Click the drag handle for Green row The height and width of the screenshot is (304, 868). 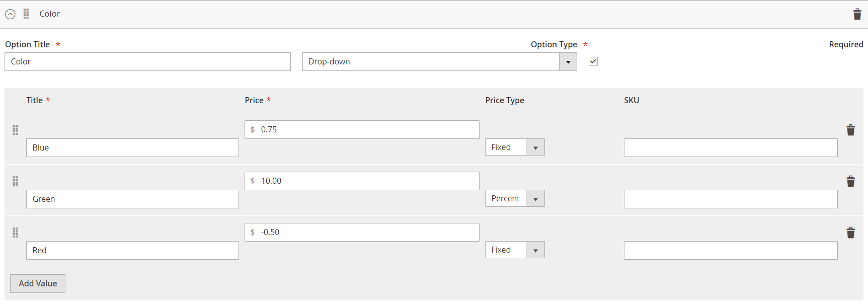(16, 182)
